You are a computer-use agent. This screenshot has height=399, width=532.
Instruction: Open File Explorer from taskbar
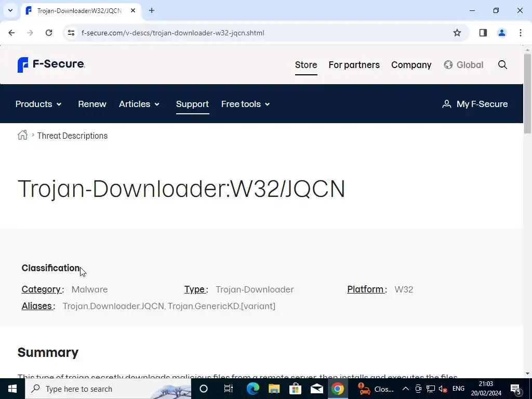(274, 389)
